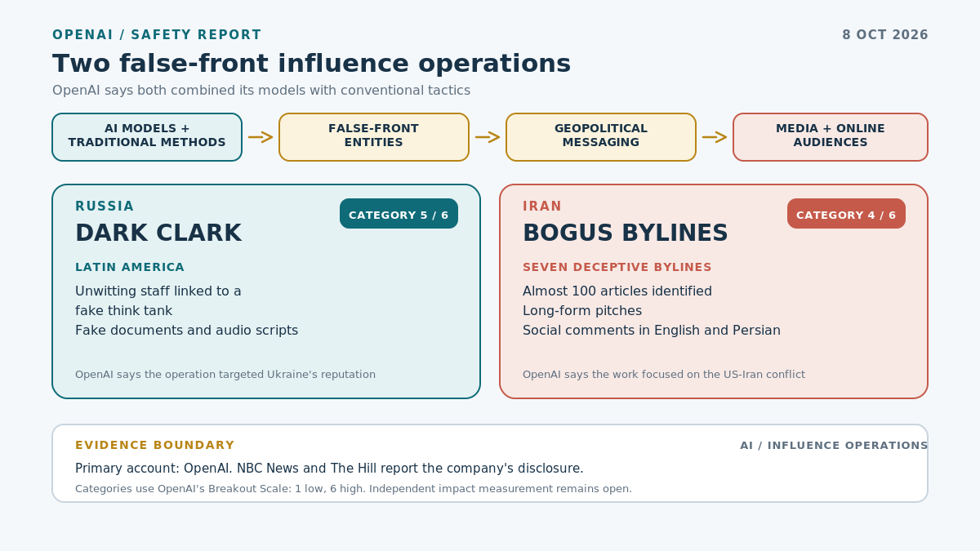Click the 'AI / INFLUENCE OPERATIONS' tag

pos(834,446)
